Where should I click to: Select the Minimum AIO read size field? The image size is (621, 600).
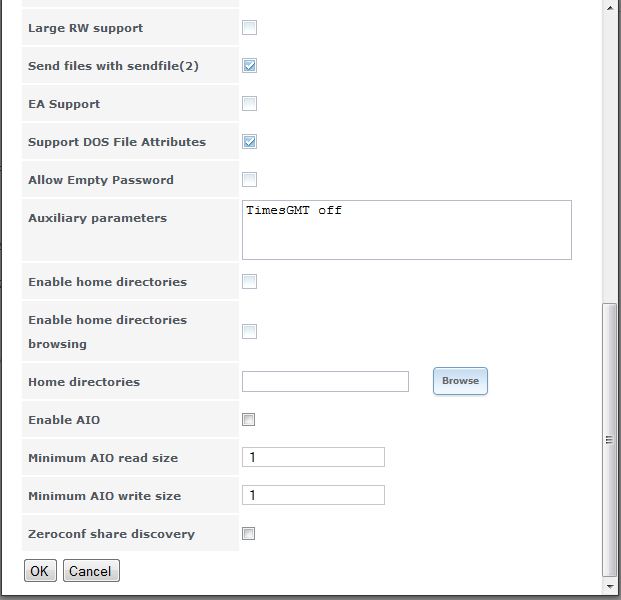tap(313, 458)
